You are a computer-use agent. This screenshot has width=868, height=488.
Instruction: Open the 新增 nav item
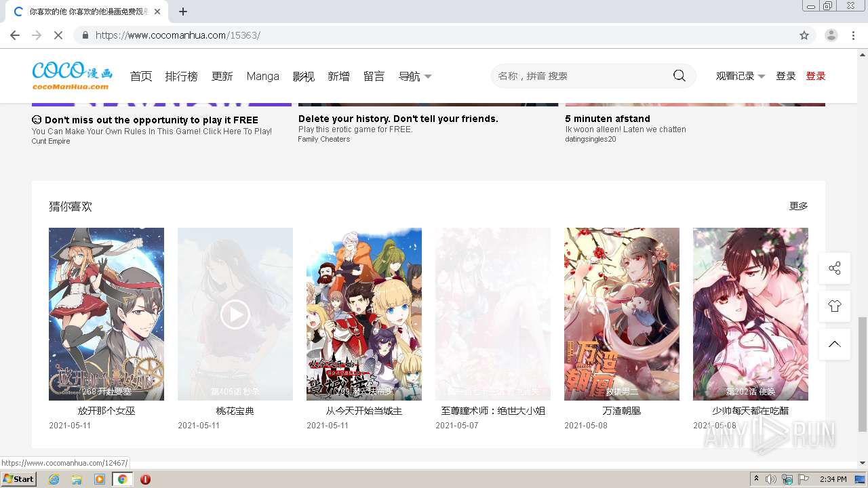click(339, 77)
